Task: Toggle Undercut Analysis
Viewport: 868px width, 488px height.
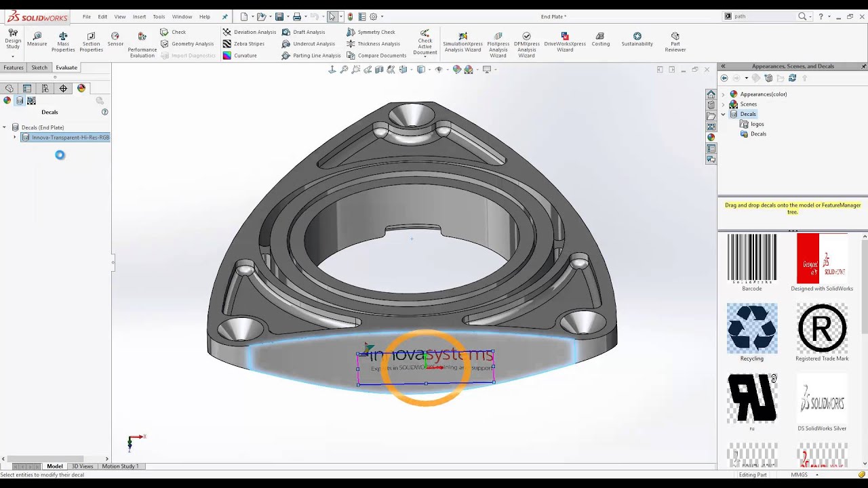Action: pyautogui.click(x=308, y=43)
